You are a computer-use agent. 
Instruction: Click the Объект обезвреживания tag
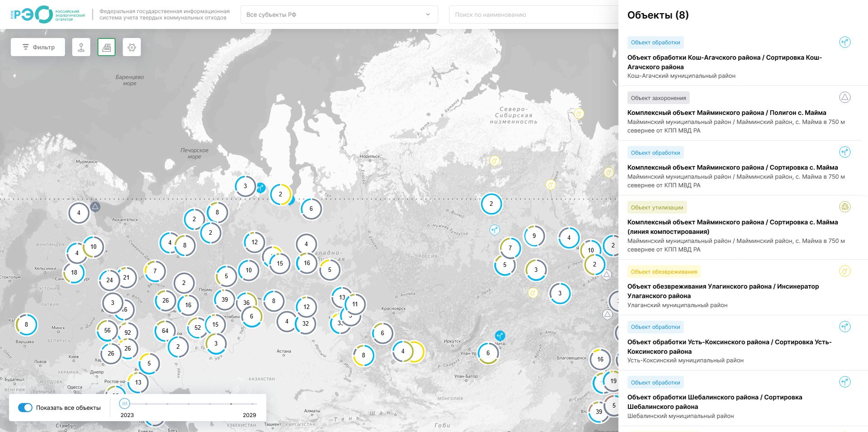(664, 271)
